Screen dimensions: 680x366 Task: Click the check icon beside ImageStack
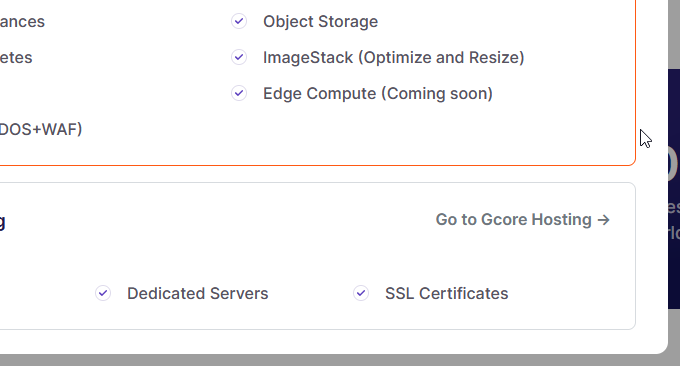(239, 57)
